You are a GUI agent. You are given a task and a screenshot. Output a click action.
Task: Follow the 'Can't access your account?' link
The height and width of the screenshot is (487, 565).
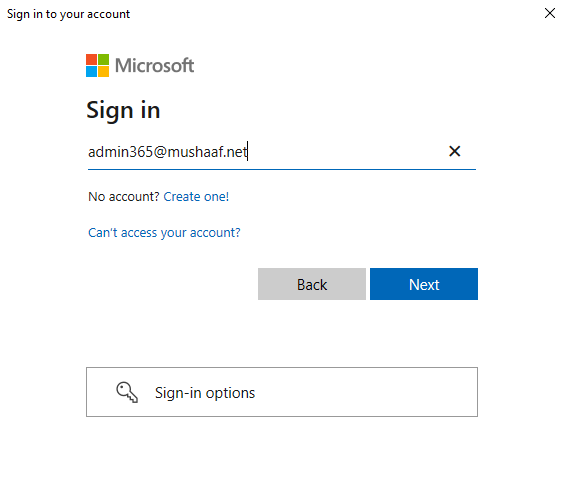(x=164, y=233)
